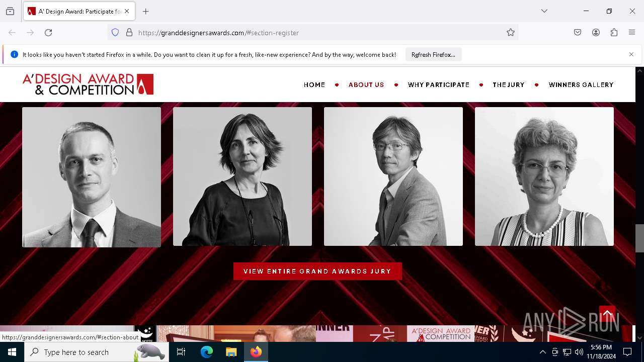Open File Explorer from taskbar

pos(231,352)
